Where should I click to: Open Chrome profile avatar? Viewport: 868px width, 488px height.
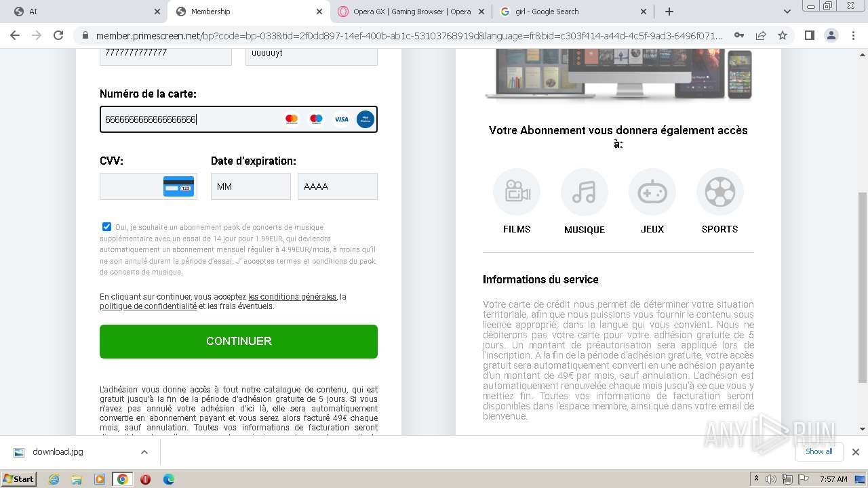[x=831, y=35]
